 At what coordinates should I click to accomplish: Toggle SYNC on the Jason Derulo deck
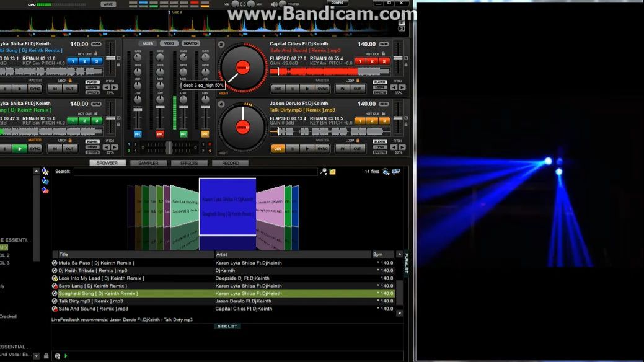322,148
